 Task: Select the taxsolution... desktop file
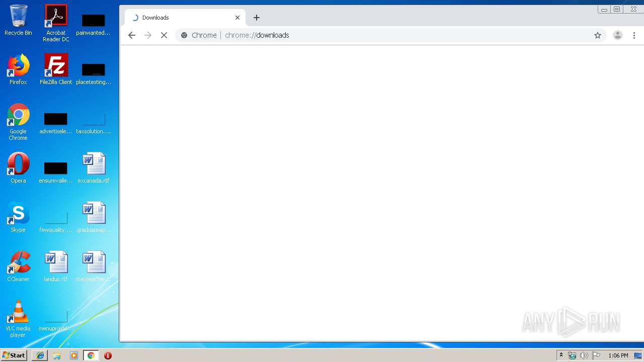coord(94,123)
